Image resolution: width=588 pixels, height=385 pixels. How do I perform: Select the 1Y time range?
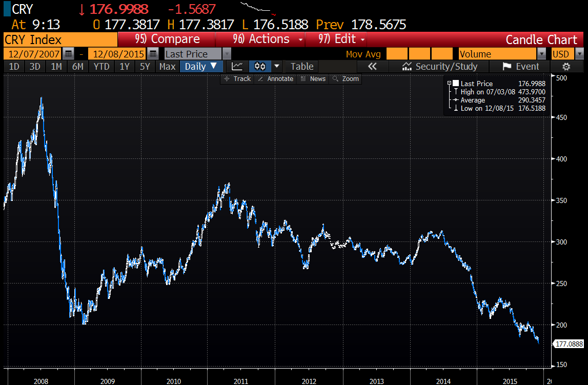pyautogui.click(x=124, y=66)
